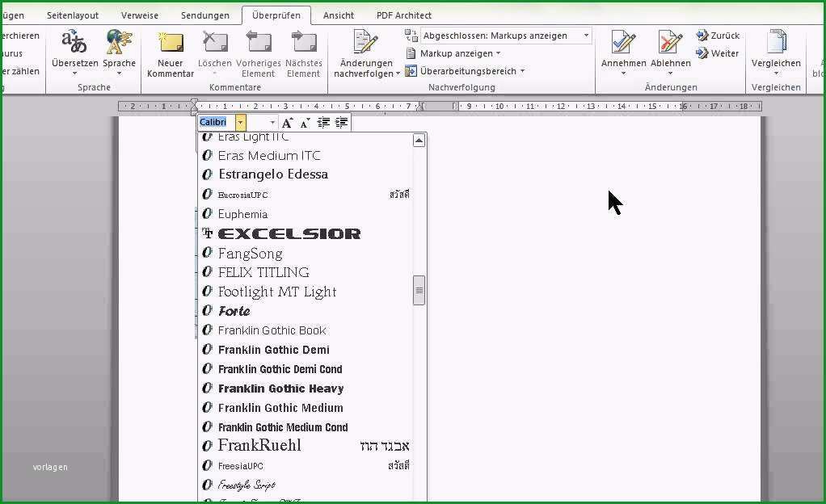Choose the Franklin Gothic Heavy font
826x504 pixels.
coord(306,388)
